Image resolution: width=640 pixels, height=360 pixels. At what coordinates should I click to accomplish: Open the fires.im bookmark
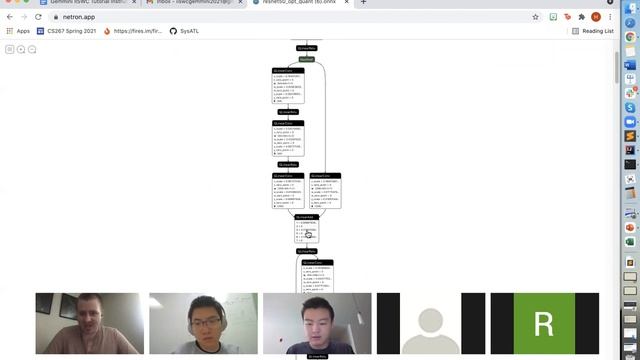(x=133, y=31)
